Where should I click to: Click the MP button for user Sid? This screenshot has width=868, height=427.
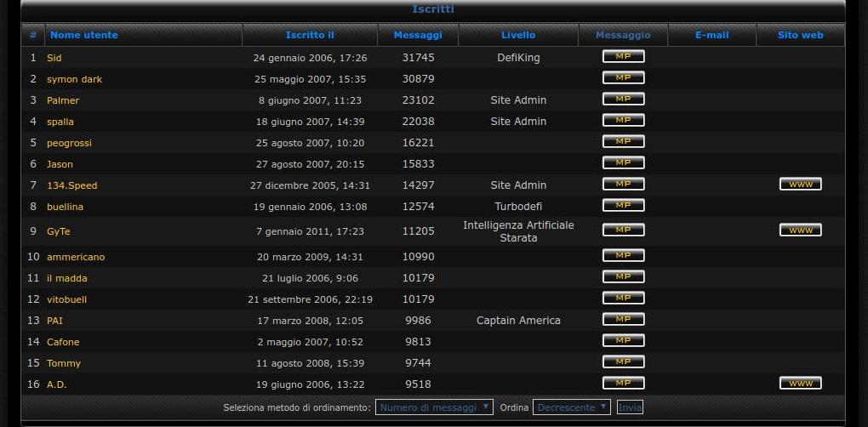(623, 57)
